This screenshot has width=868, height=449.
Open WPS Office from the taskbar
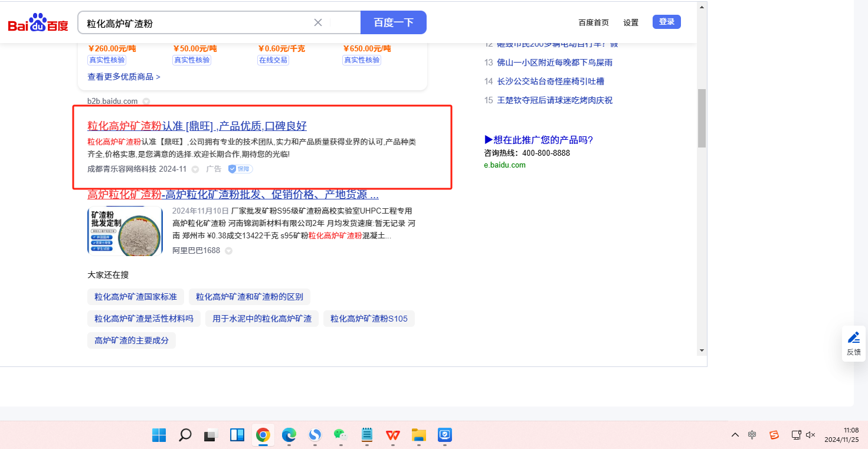(393, 435)
